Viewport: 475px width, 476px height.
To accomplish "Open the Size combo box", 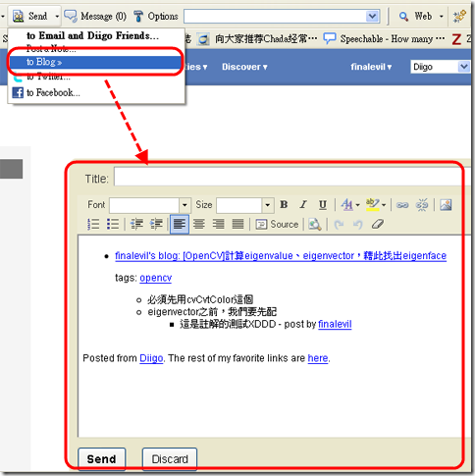I will (244, 205).
